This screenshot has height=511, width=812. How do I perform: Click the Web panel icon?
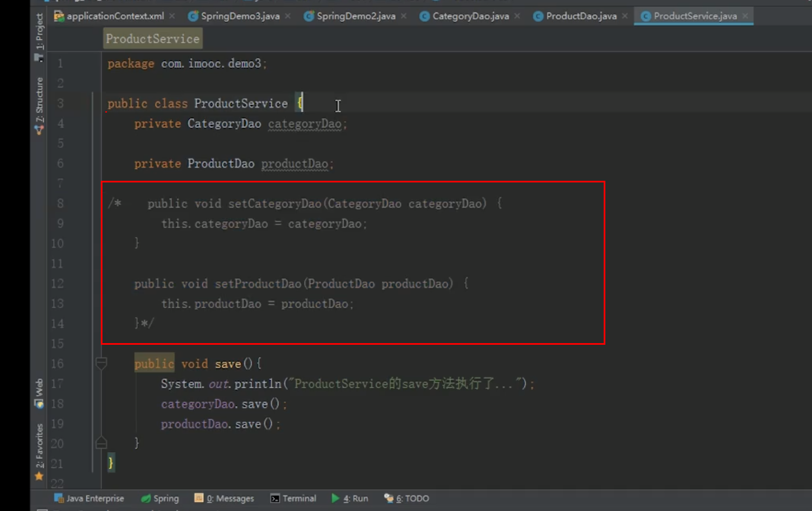coord(39,404)
